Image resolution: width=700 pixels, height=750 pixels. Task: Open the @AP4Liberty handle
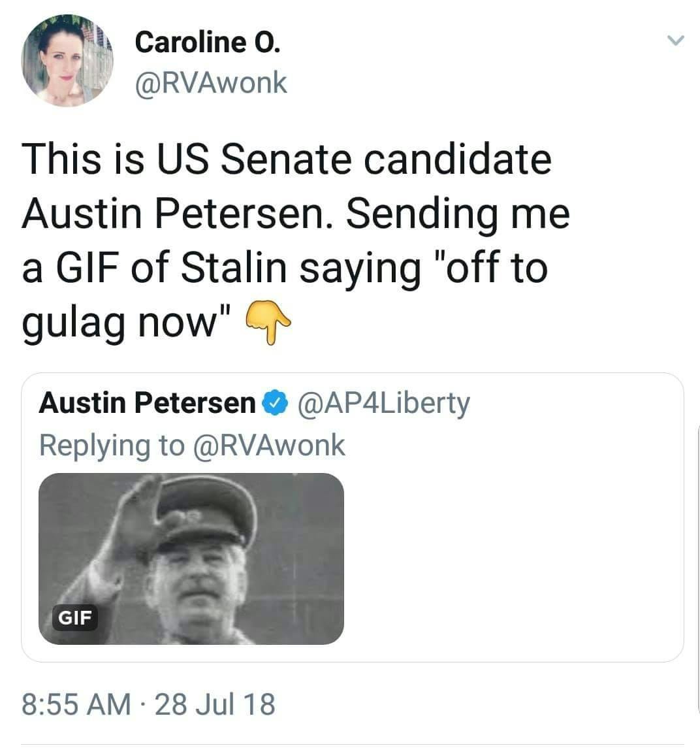click(383, 403)
